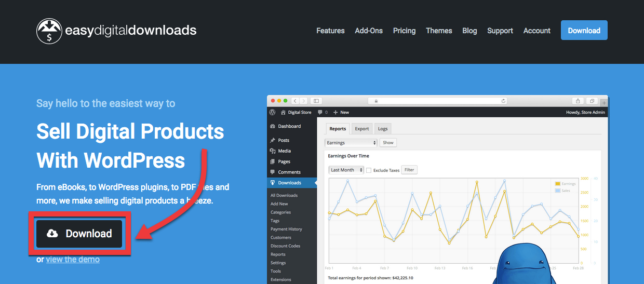Open Customers submenu item
Screen dimensions: 644x284
pos(281,237)
